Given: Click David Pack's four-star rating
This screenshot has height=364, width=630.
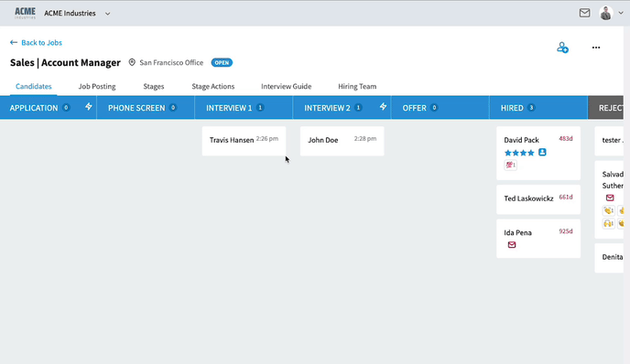Looking at the screenshot, I should coord(519,153).
